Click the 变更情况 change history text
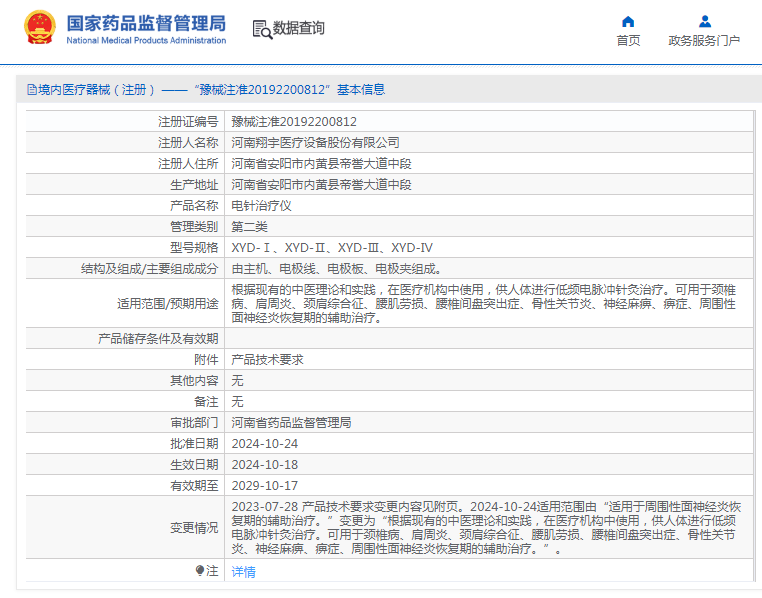 click(486, 528)
